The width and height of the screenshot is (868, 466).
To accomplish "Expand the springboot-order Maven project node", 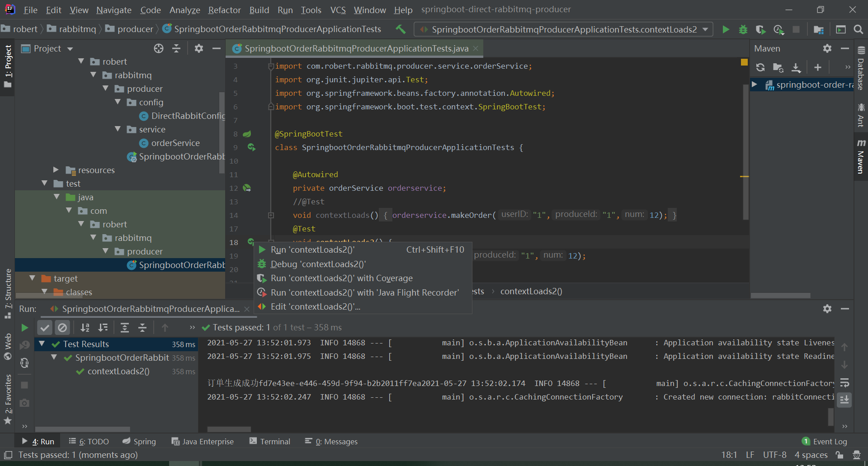I will tap(755, 85).
